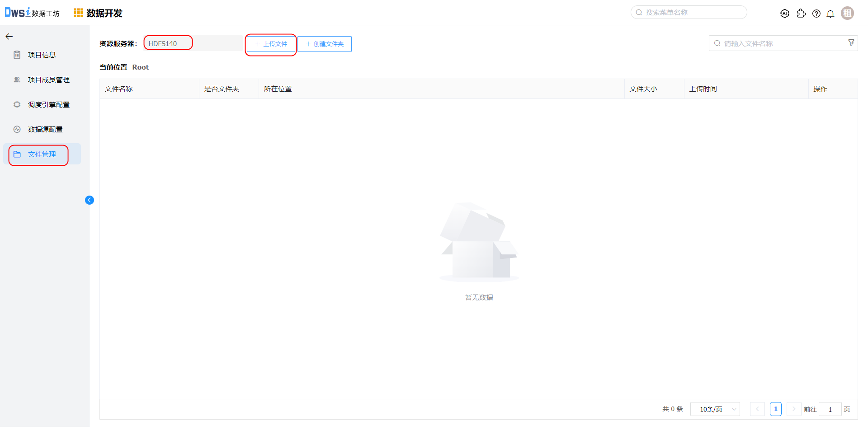Image resolution: width=868 pixels, height=435 pixels.
Task: Click the 上传文件 button
Action: [271, 44]
